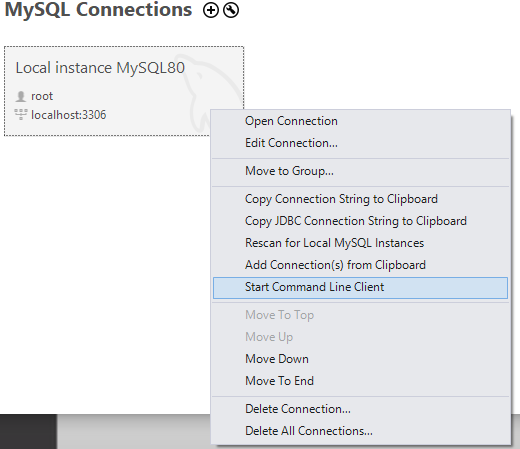Start Command Line Client
520x449 pixels.
click(x=360, y=288)
